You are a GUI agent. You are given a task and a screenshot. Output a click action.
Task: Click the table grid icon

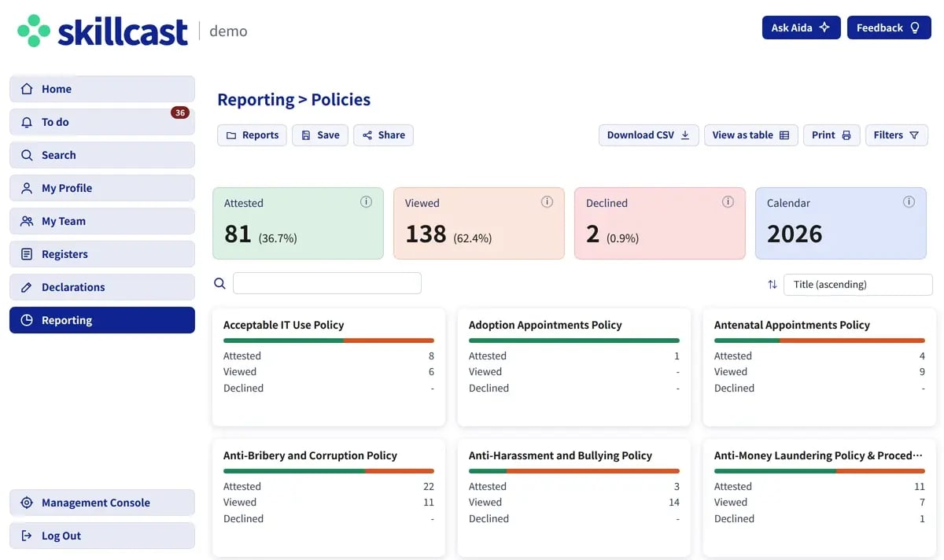[784, 135]
